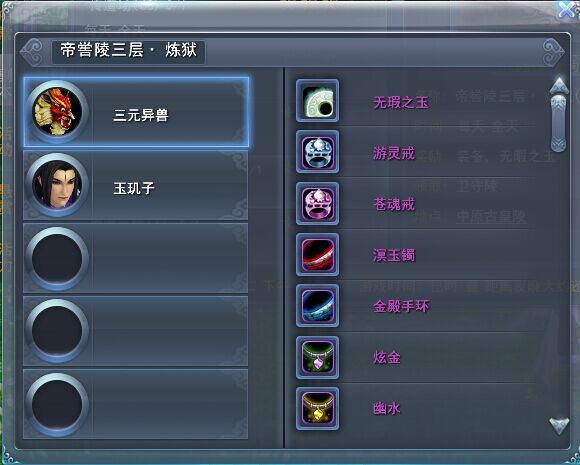Close the 帝喾陵三层 panel

click(567, 10)
